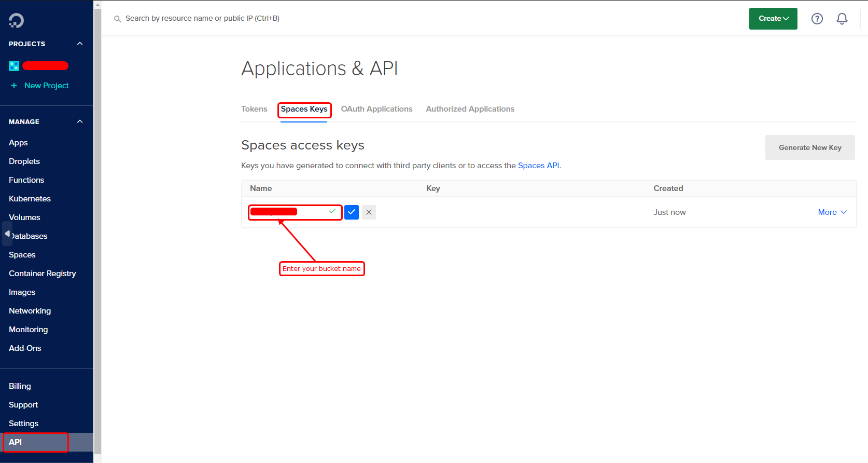Follow the Spaces API link
This screenshot has height=463, width=868.
pyautogui.click(x=538, y=166)
